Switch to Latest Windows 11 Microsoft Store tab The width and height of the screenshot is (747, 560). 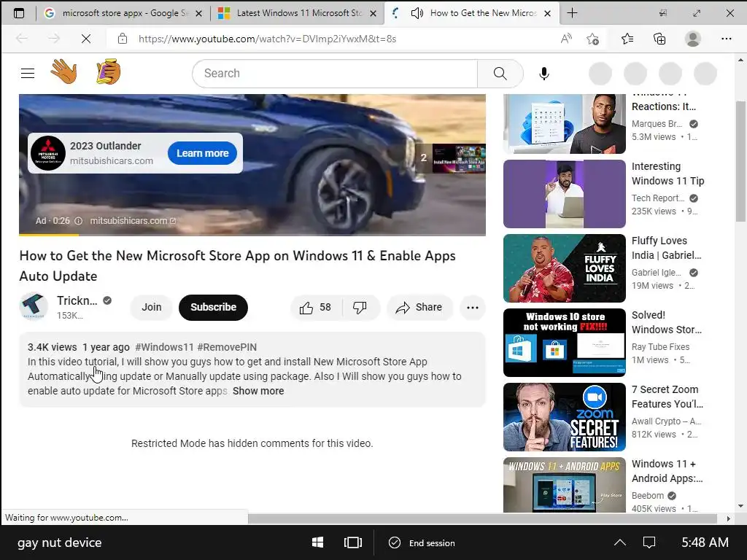(x=298, y=13)
